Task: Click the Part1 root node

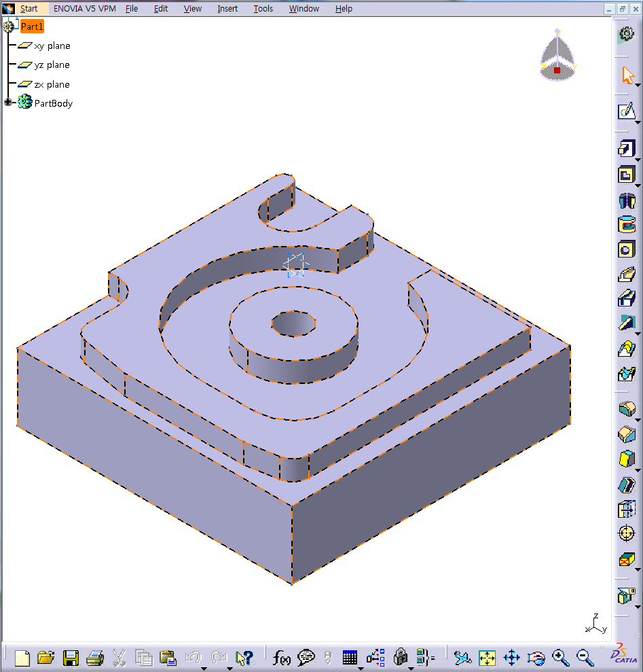Action: tap(31, 26)
